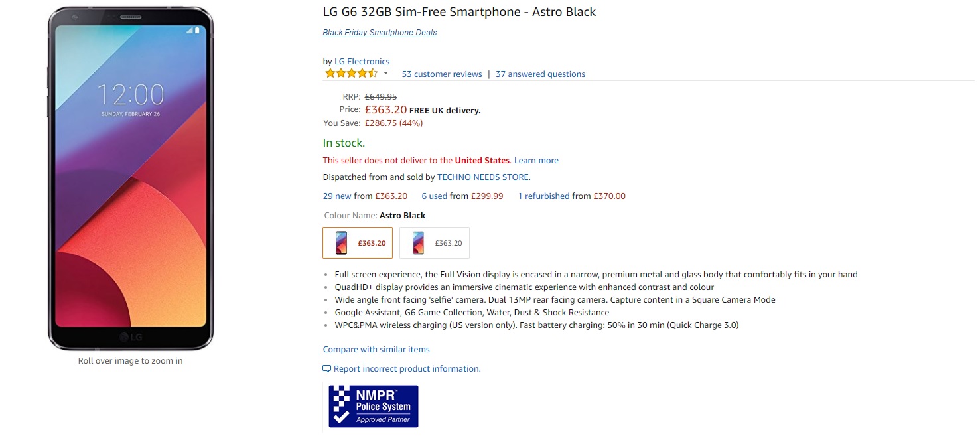This screenshot has height=436, width=980.
Task: Click the star rating icon
Action: coord(351,73)
